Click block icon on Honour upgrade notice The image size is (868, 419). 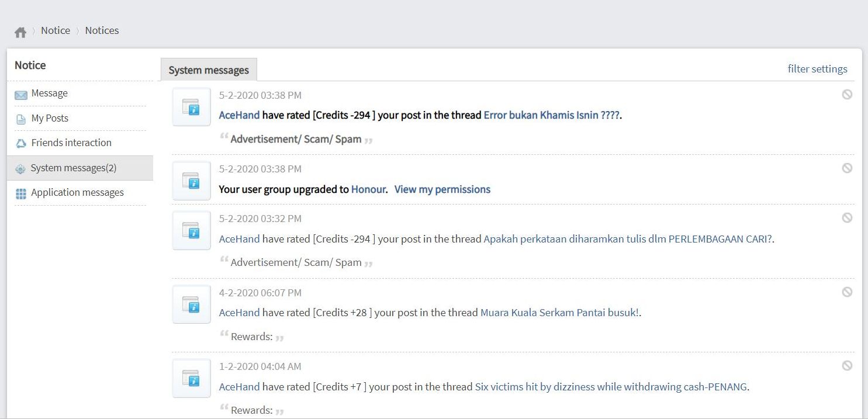pyautogui.click(x=847, y=168)
